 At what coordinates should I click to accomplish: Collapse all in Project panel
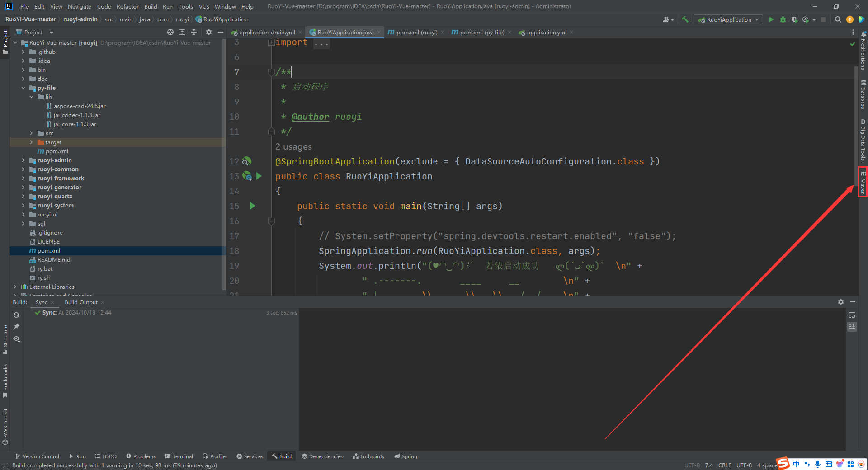pyautogui.click(x=194, y=32)
